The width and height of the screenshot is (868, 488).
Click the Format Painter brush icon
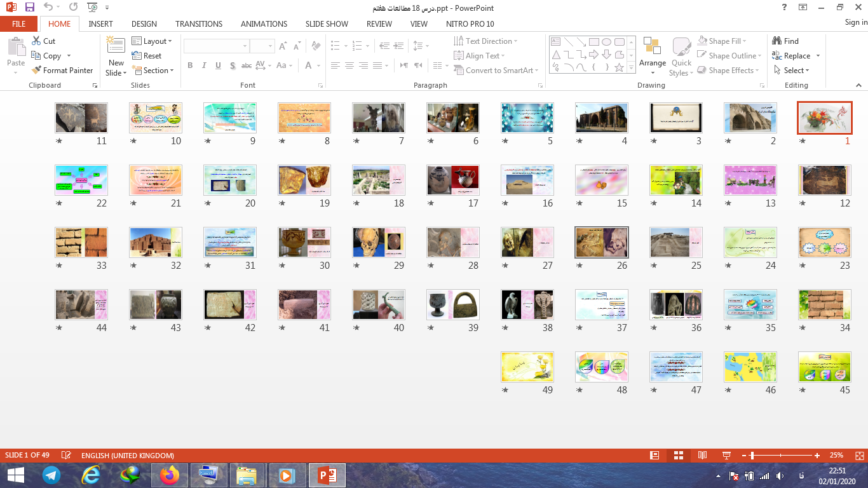(36, 71)
